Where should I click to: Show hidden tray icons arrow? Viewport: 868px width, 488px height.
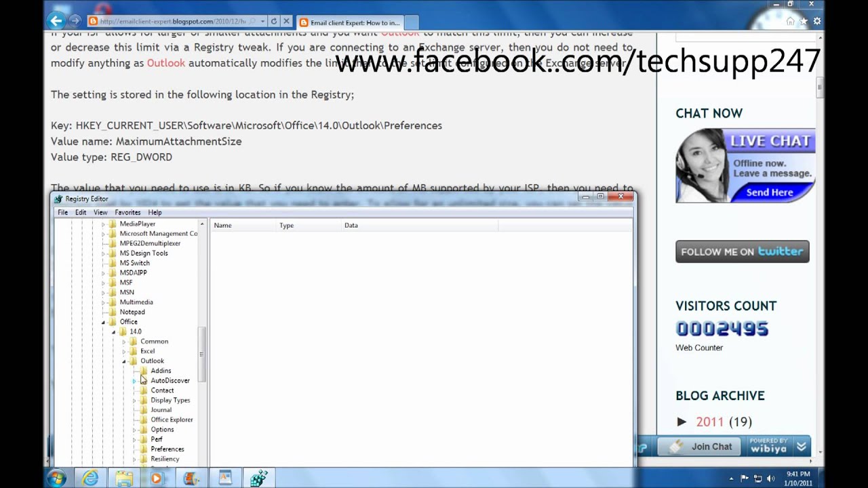[731, 479]
